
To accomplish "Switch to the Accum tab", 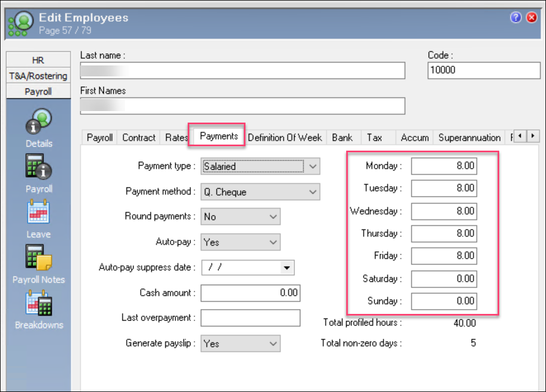I will [x=414, y=138].
